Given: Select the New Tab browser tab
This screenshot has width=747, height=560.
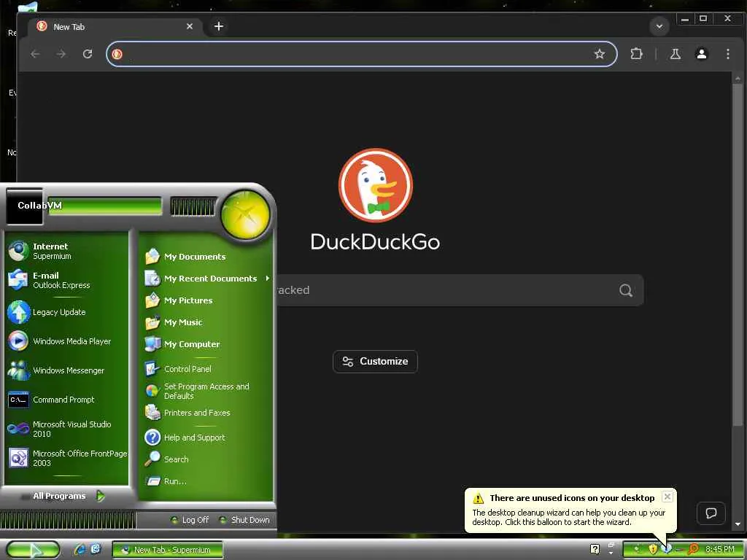Looking at the screenshot, I should click(x=115, y=27).
